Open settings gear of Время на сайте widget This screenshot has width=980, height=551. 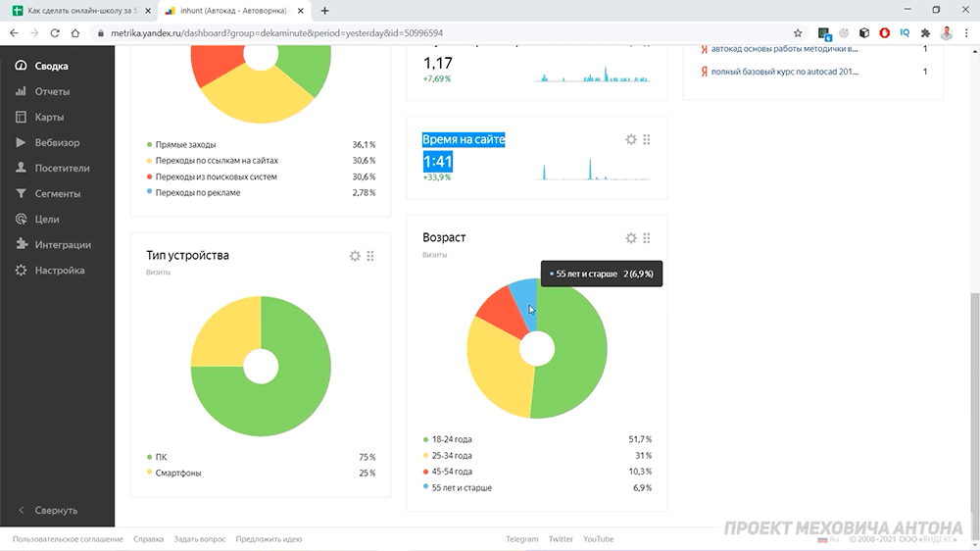click(x=630, y=139)
